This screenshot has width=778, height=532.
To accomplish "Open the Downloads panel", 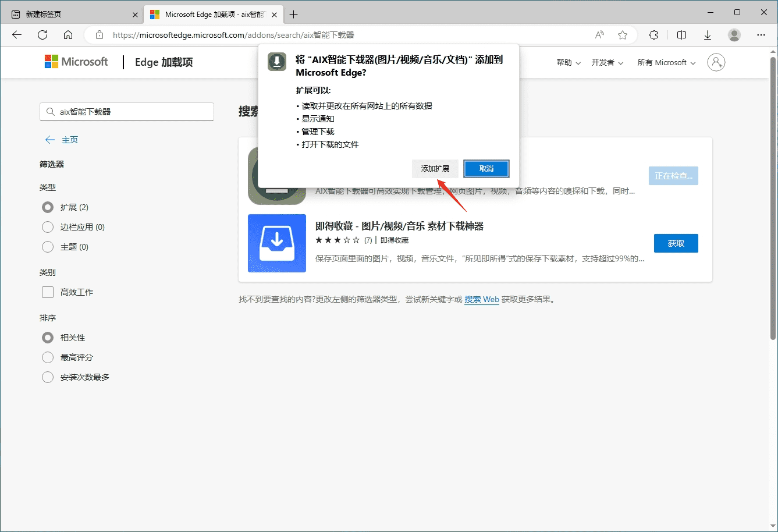I will (708, 35).
